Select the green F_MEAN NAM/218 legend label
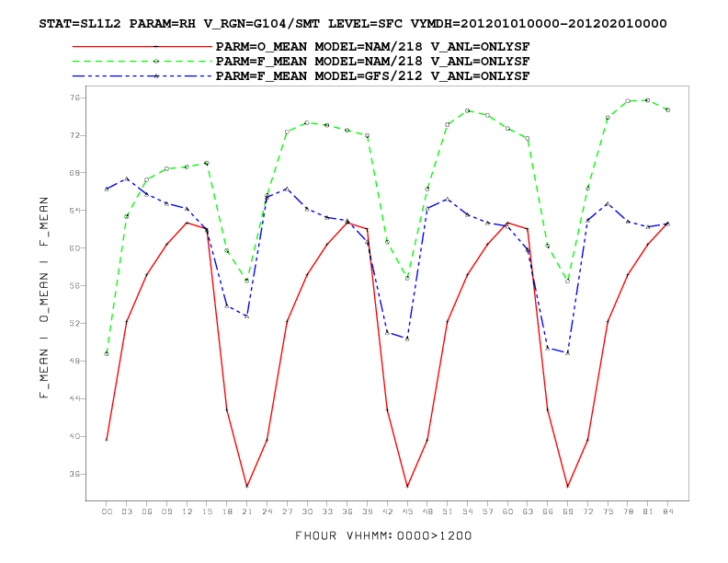Viewport: 728px width, 563px height. click(372, 62)
